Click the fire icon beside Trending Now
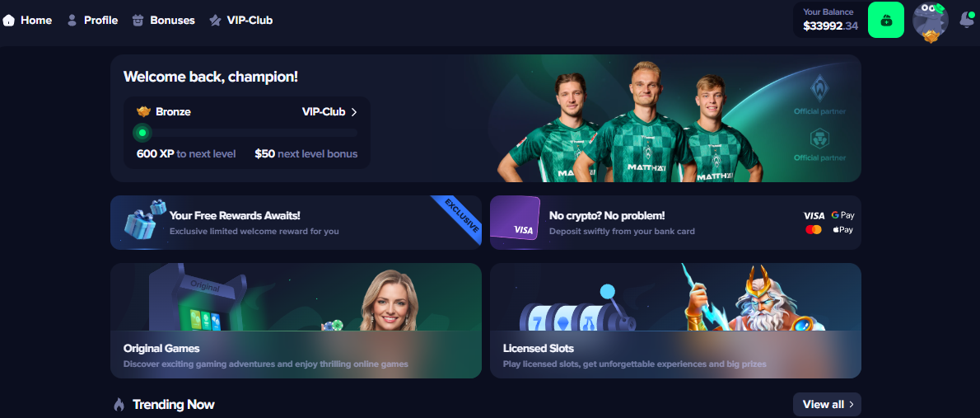Screen dimensions: 980x418 click(119, 405)
